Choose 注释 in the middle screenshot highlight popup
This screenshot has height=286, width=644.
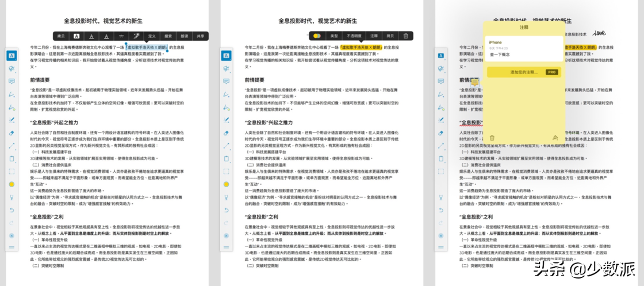[x=374, y=36]
